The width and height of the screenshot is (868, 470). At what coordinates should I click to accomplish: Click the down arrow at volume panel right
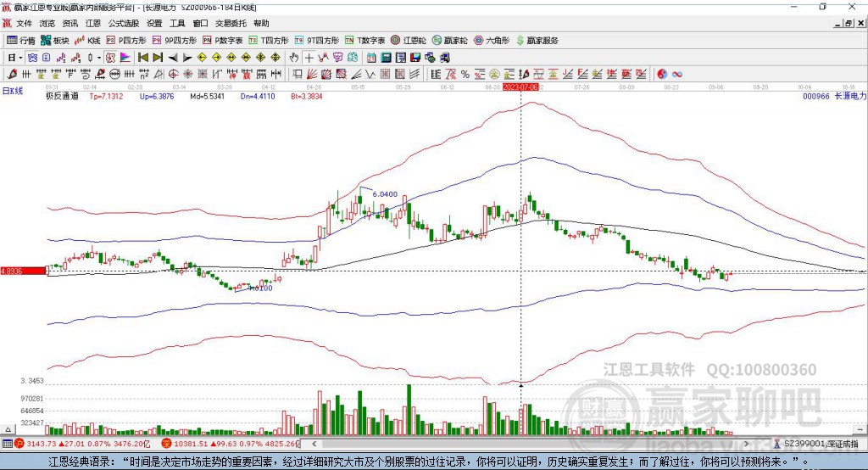[x=860, y=429]
